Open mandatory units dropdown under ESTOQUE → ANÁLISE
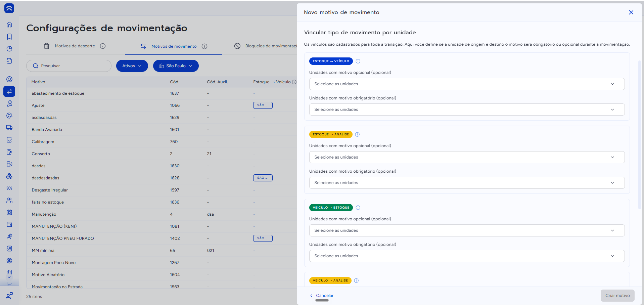The width and height of the screenshot is (644, 305). (x=467, y=183)
